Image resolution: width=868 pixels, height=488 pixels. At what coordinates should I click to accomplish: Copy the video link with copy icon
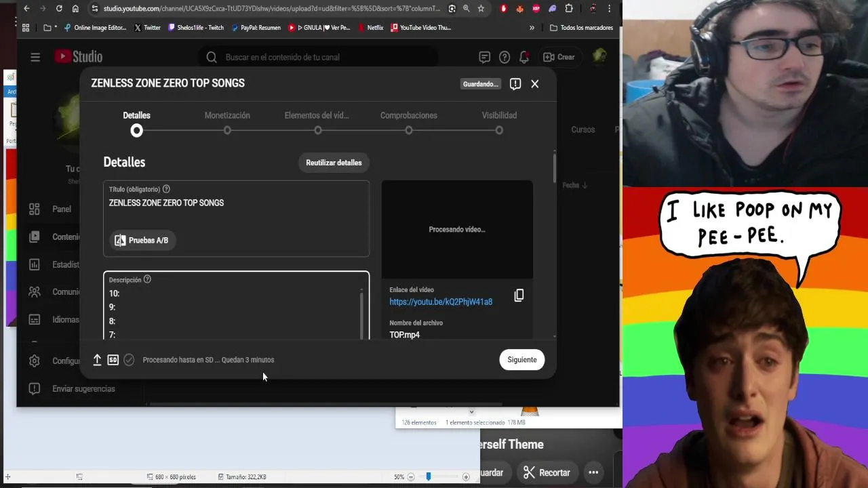tap(519, 295)
